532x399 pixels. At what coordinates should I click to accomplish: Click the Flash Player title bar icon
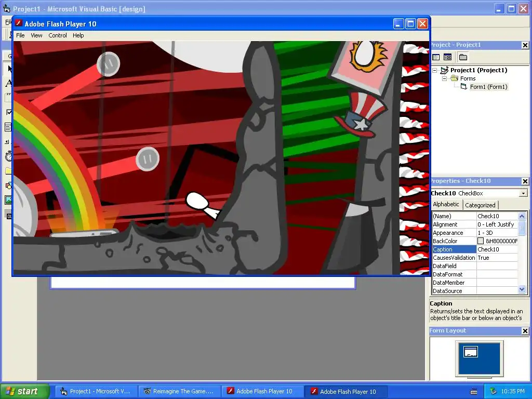coord(19,24)
